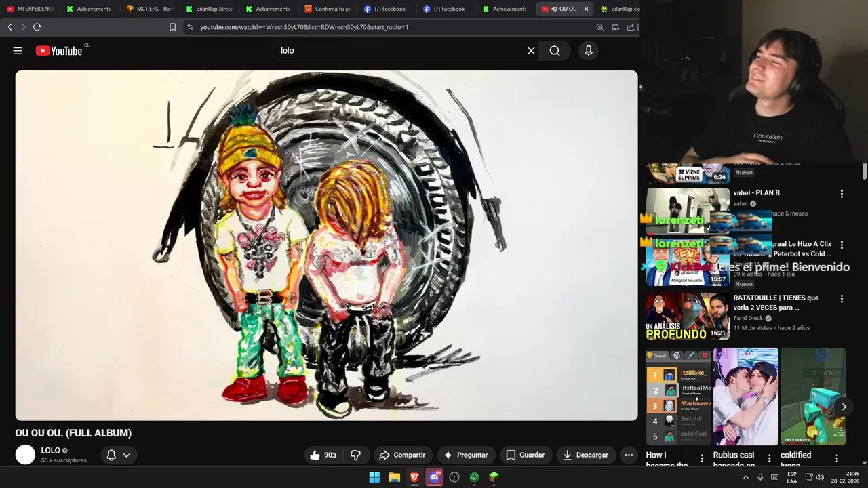Switch to 'ZilanRap Stream' browser tab

[210, 9]
